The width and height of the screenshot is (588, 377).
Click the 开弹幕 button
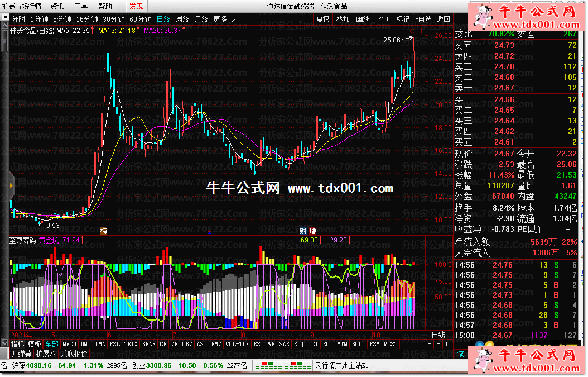[x=21, y=354]
